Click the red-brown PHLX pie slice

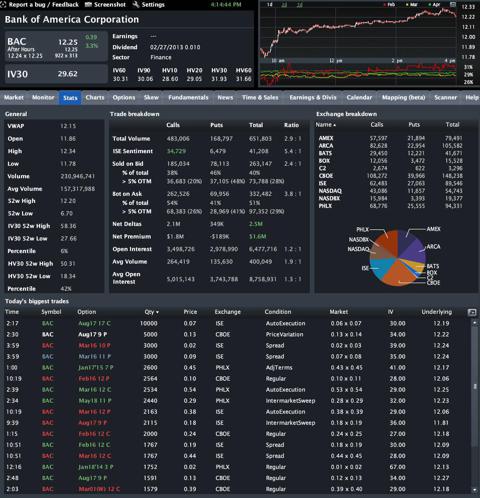390,241
